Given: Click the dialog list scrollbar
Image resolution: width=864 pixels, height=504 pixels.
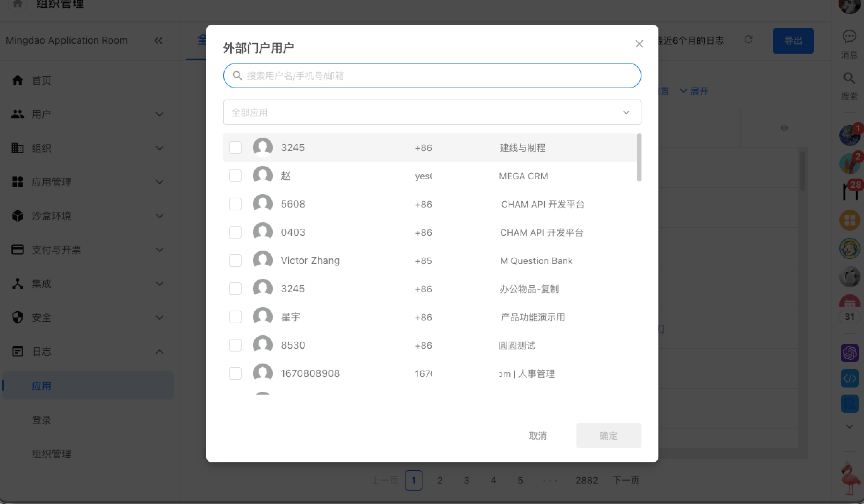Looking at the screenshot, I should point(639,157).
